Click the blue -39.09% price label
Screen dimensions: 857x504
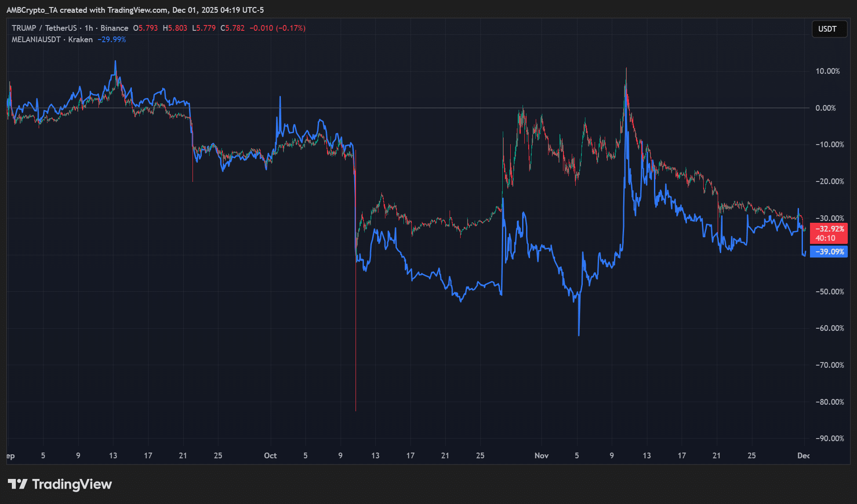829,252
